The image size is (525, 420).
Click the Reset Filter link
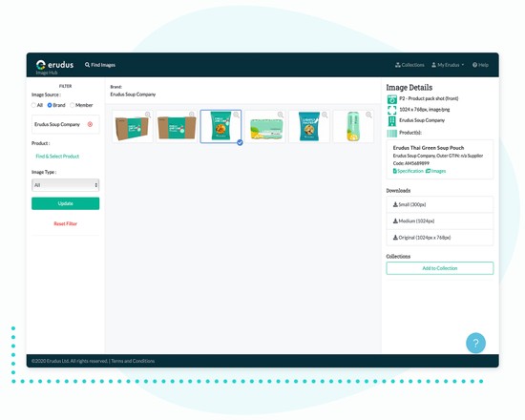pyautogui.click(x=65, y=223)
